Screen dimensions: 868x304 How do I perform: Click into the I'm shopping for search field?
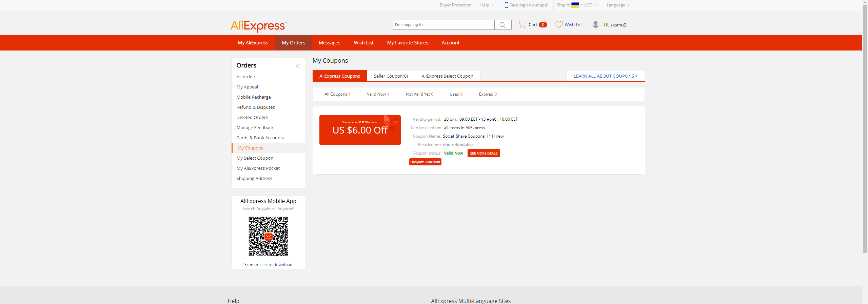coord(443,25)
